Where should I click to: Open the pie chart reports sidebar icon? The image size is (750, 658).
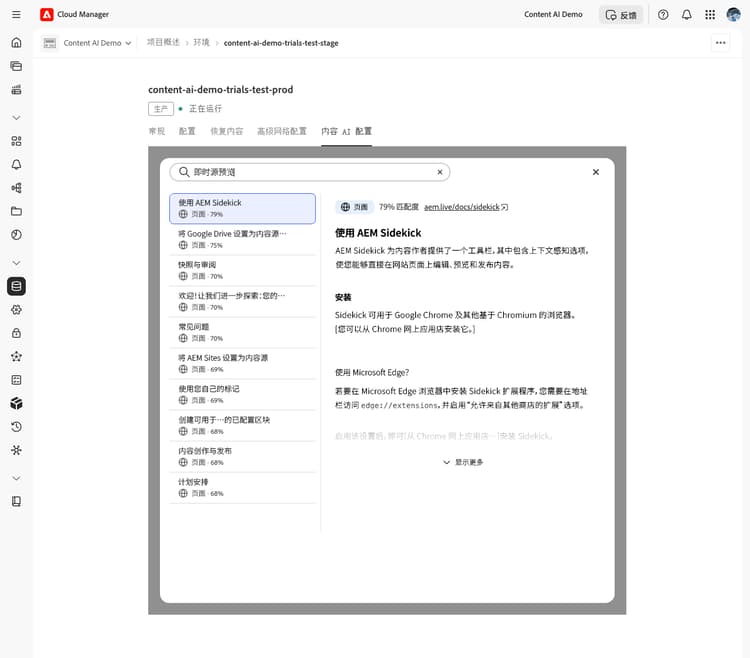(x=16, y=235)
